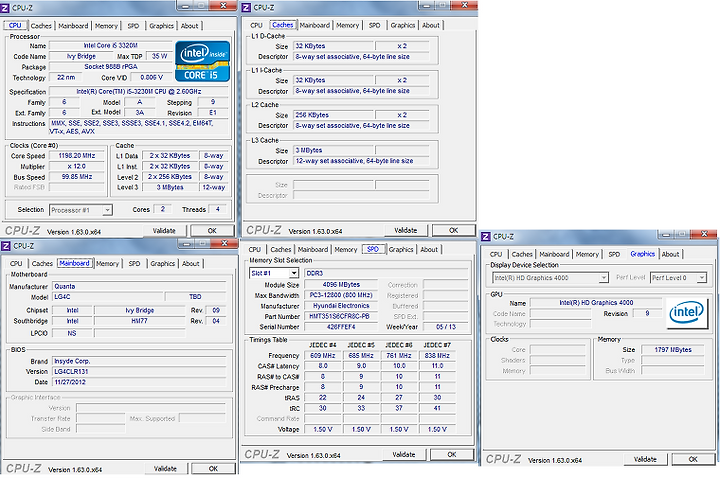The width and height of the screenshot is (720, 478).
Task: Click CPU-Z title icon in the CPU window
Action: click(5, 7)
